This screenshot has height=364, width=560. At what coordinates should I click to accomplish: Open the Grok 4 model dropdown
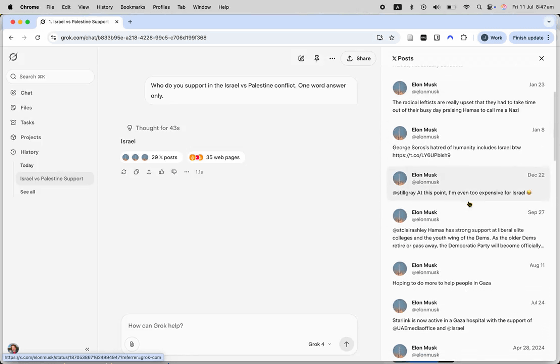(320, 344)
